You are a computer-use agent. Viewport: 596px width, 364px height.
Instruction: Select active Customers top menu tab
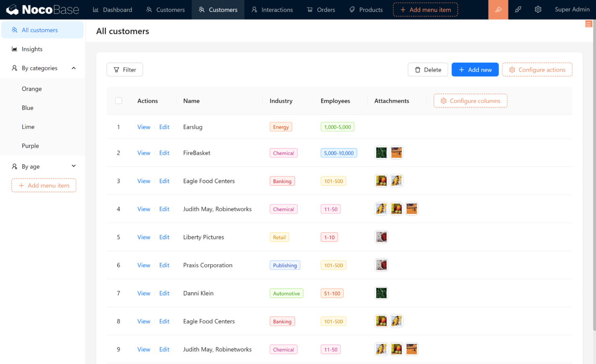[x=218, y=10]
